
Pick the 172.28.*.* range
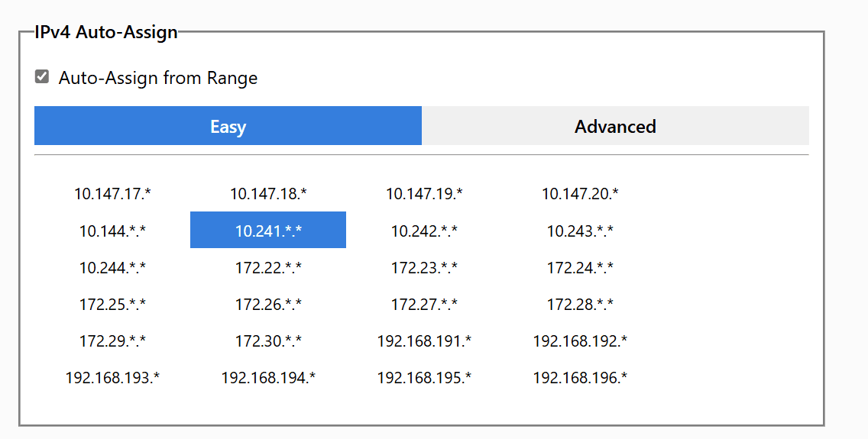pyautogui.click(x=580, y=304)
